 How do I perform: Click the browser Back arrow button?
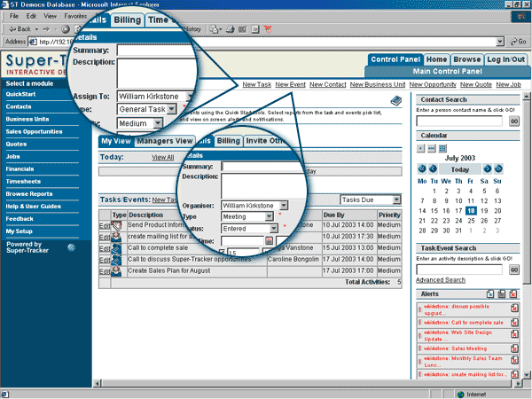coord(20,29)
